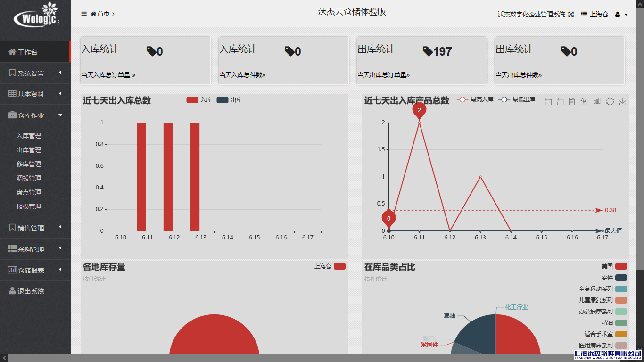Open the 当天入库总件数 link
This screenshot has width=644, height=362.
pyautogui.click(x=242, y=75)
